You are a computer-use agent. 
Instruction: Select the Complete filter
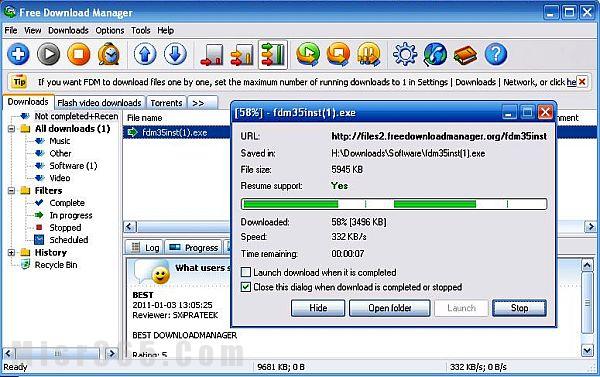(x=67, y=202)
